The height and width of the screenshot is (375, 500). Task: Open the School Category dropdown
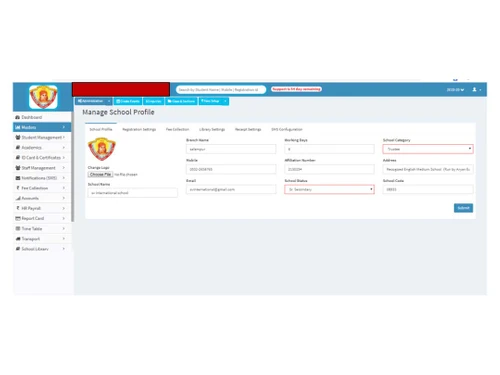428,149
